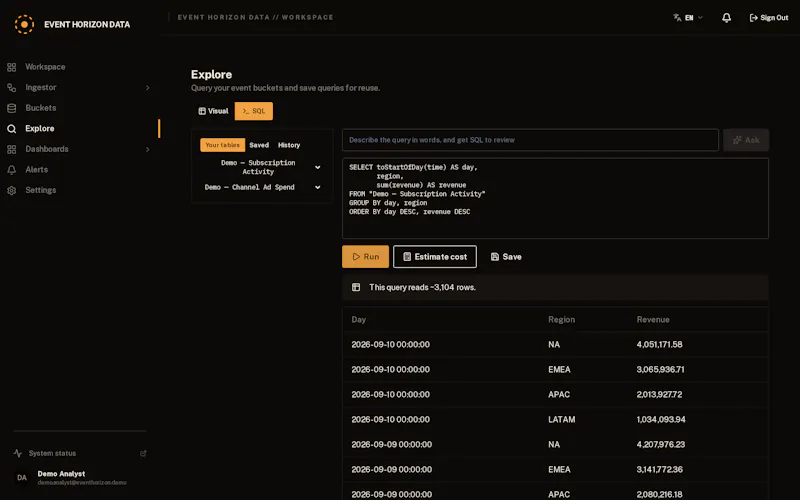Click inside the SQL editor text area
The width and height of the screenshot is (800, 500).
(x=555, y=198)
